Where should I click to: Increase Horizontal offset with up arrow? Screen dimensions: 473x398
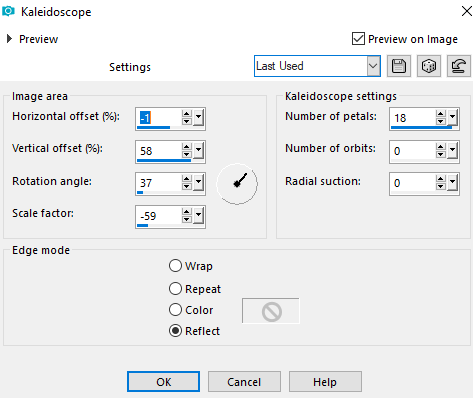point(187,114)
